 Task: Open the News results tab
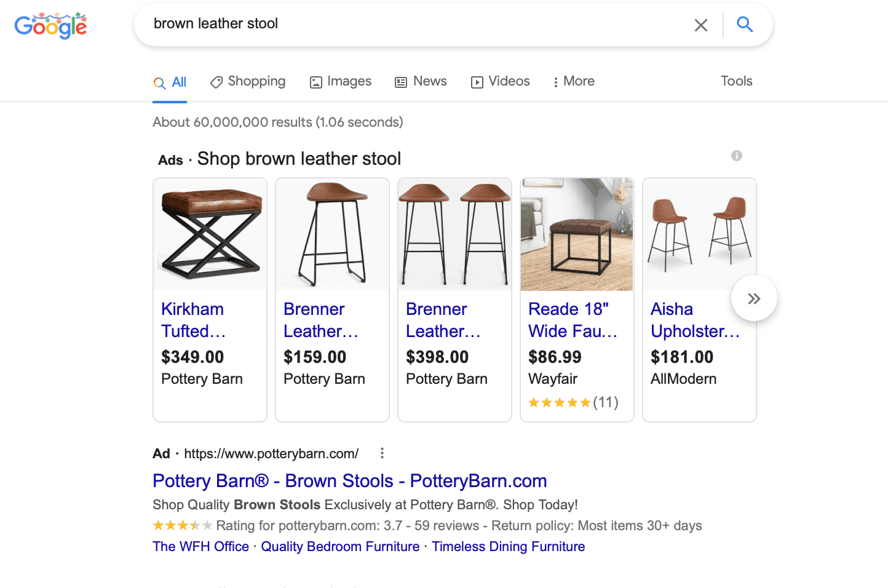pos(421,82)
